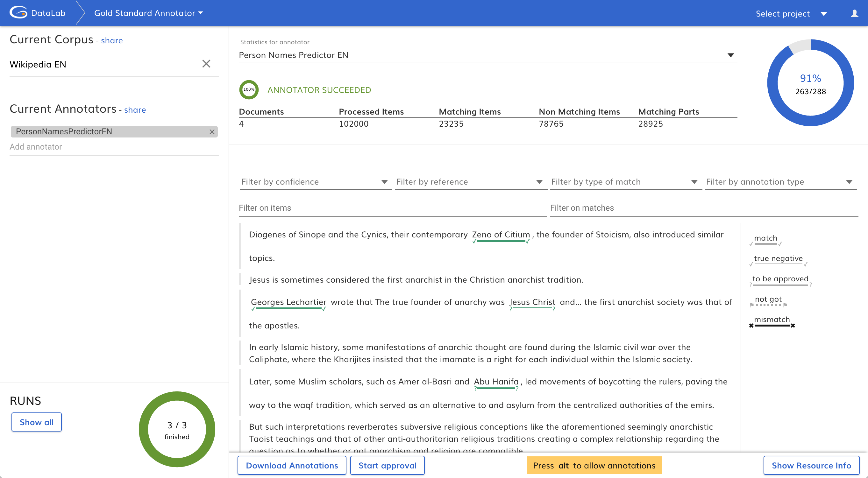Viewport: 868px width, 478px height.
Task: Click the Processed Items value 102000
Action: click(x=353, y=124)
